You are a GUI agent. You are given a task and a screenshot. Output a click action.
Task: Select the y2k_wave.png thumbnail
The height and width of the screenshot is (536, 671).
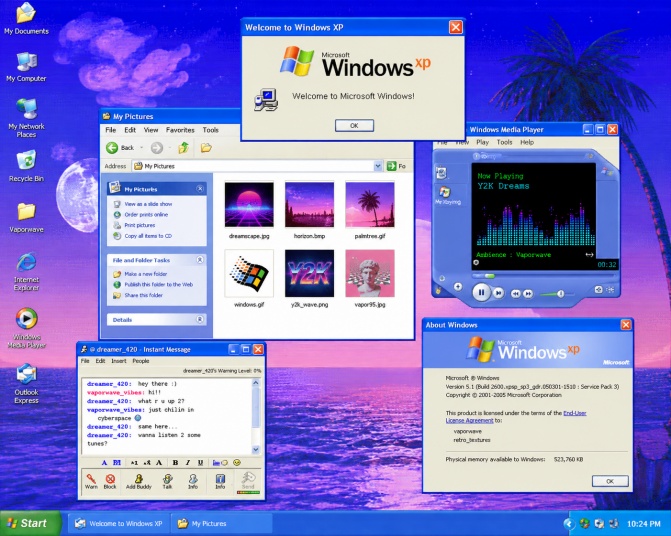pyautogui.click(x=309, y=273)
